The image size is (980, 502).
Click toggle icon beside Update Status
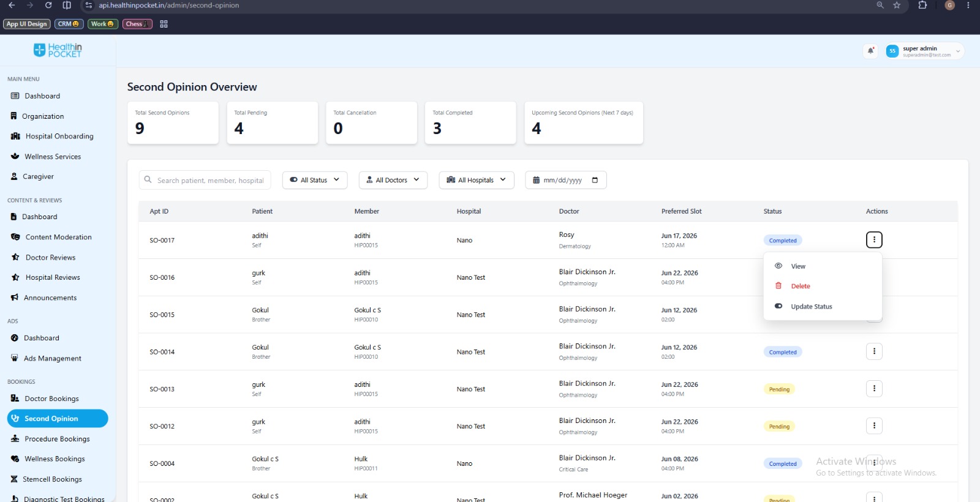point(778,306)
